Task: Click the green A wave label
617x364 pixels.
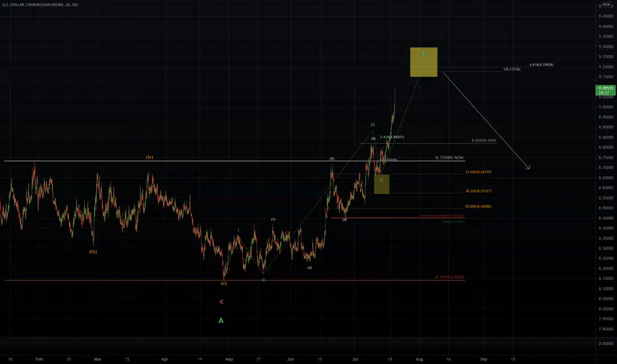Action: (x=220, y=320)
